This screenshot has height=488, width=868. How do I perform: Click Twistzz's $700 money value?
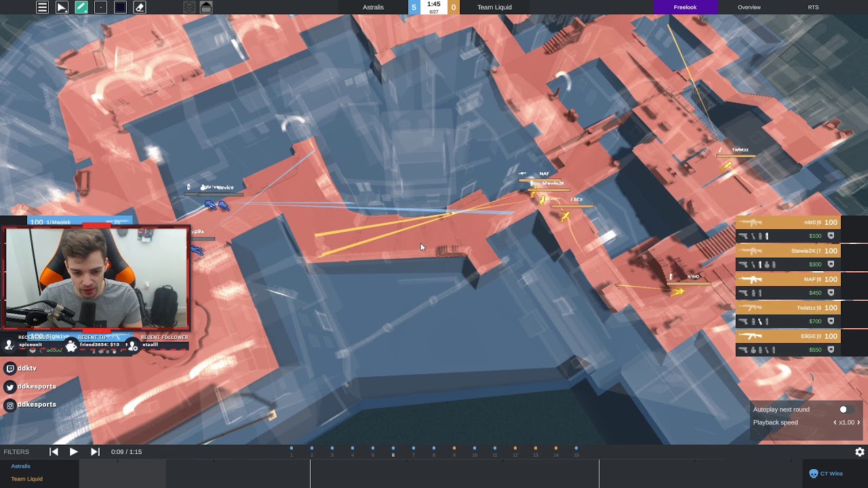(815, 321)
